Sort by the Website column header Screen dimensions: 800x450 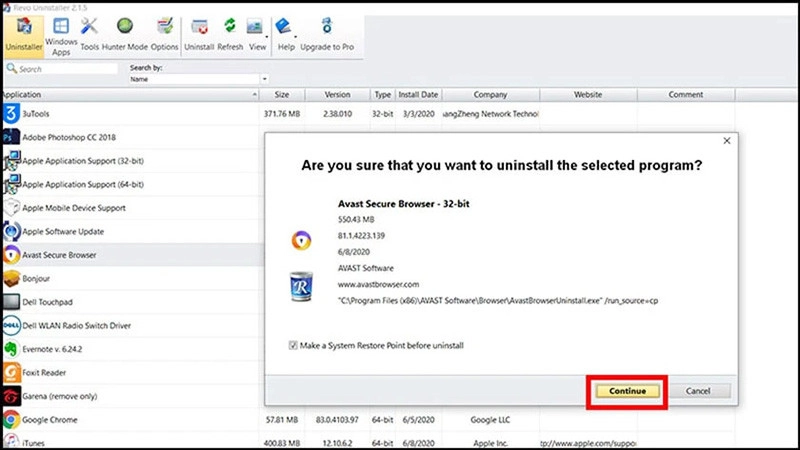pyautogui.click(x=588, y=94)
